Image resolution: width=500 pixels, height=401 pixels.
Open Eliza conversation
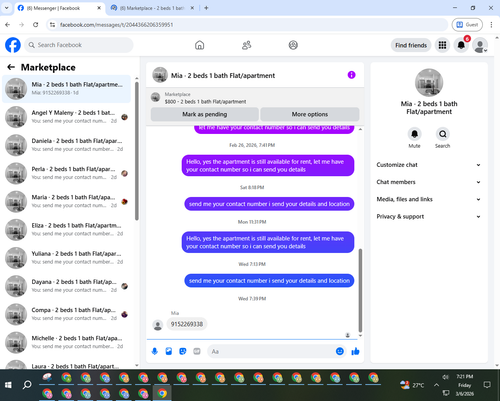tap(66, 230)
